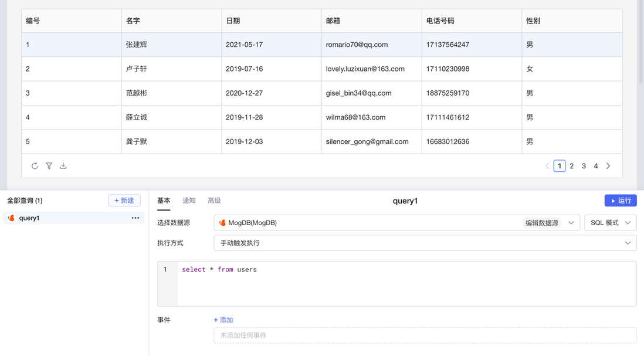Image resolution: width=644 pixels, height=356 pixels.
Task: Select the row cell 龚子默
Action: (x=172, y=142)
